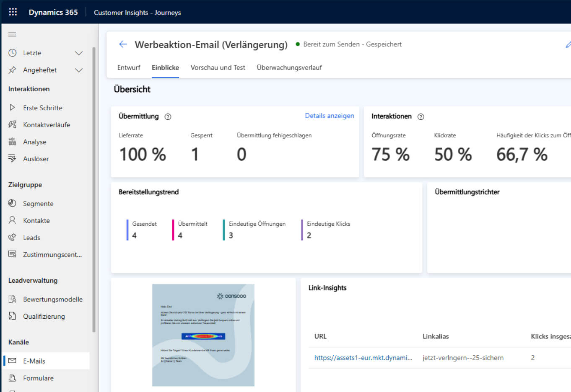Image resolution: width=571 pixels, height=392 pixels.
Task: Open the Vorschau und Test tab
Action: pyautogui.click(x=218, y=67)
